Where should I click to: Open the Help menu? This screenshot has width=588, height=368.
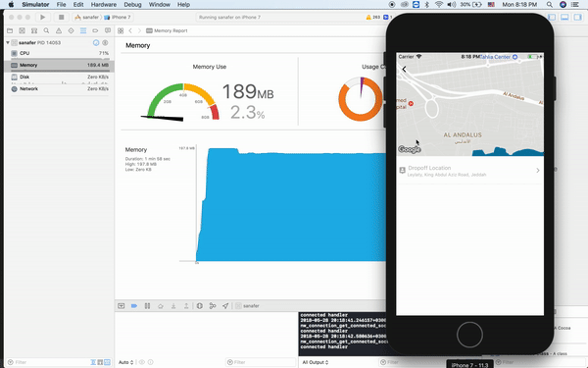tap(183, 5)
